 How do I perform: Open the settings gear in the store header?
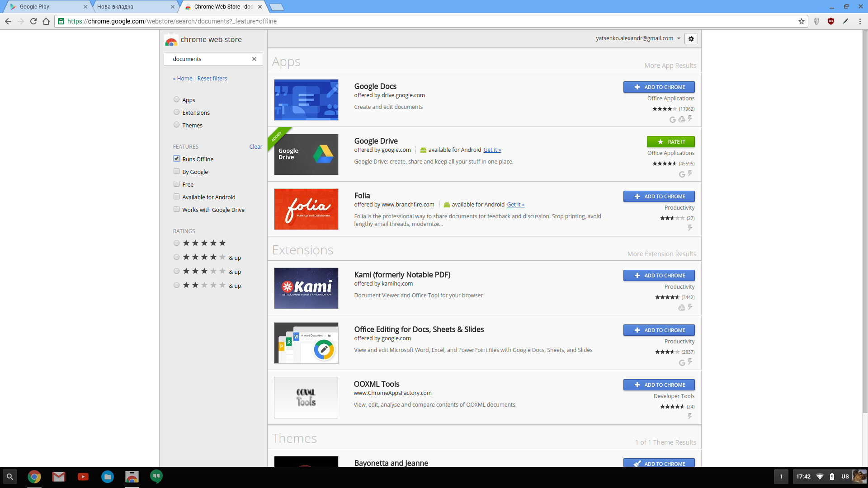pos(691,39)
